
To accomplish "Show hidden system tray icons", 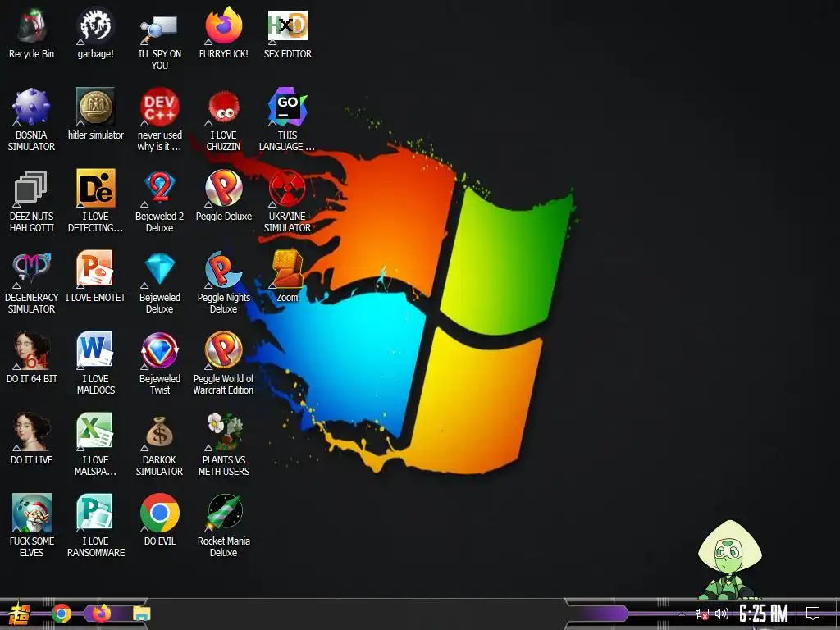I will (682, 614).
